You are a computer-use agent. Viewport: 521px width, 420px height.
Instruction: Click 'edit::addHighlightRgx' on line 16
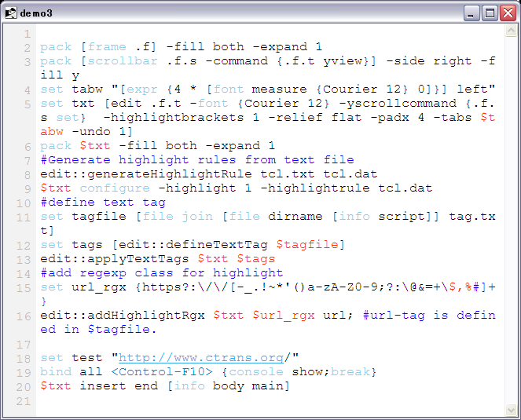tap(123, 315)
